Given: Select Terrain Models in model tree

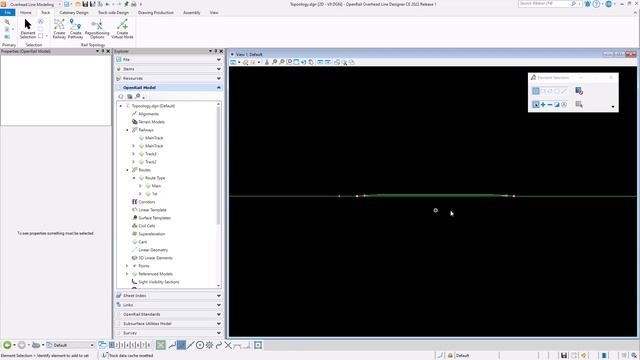Looking at the screenshot, I should tap(151, 122).
